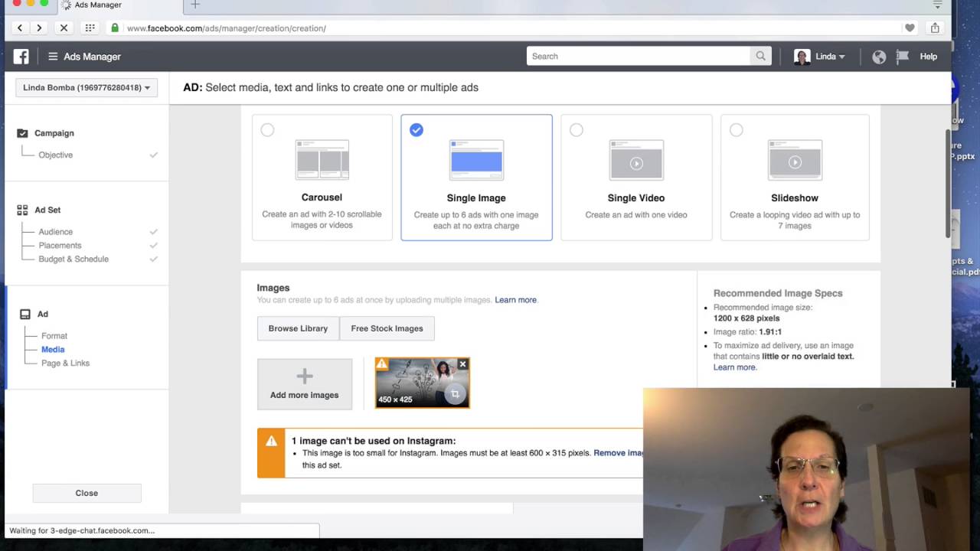Image resolution: width=980 pixels, height=551 pixels.
Task: Click the Close button in sidebar
Action: click(x=87, y=493)
